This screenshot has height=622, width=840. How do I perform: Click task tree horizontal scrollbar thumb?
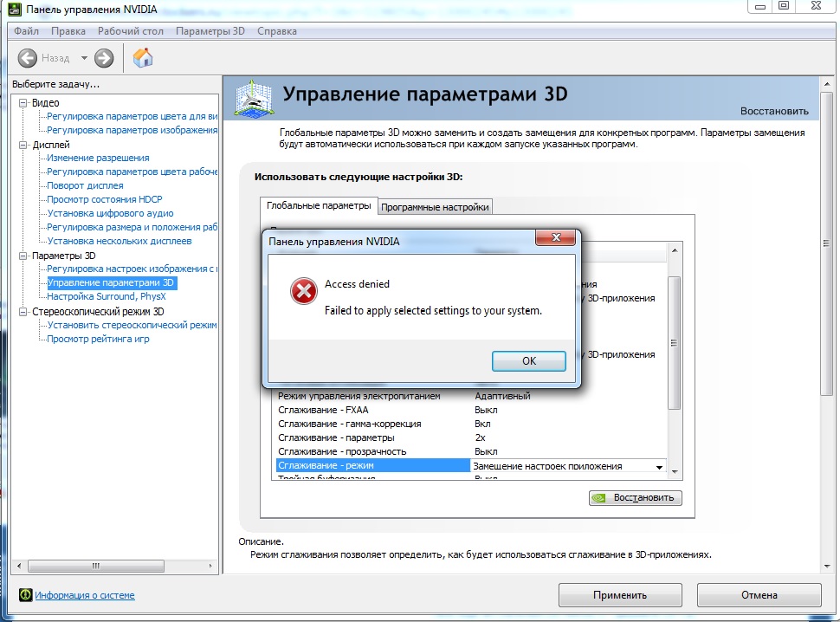click(96, 566)
